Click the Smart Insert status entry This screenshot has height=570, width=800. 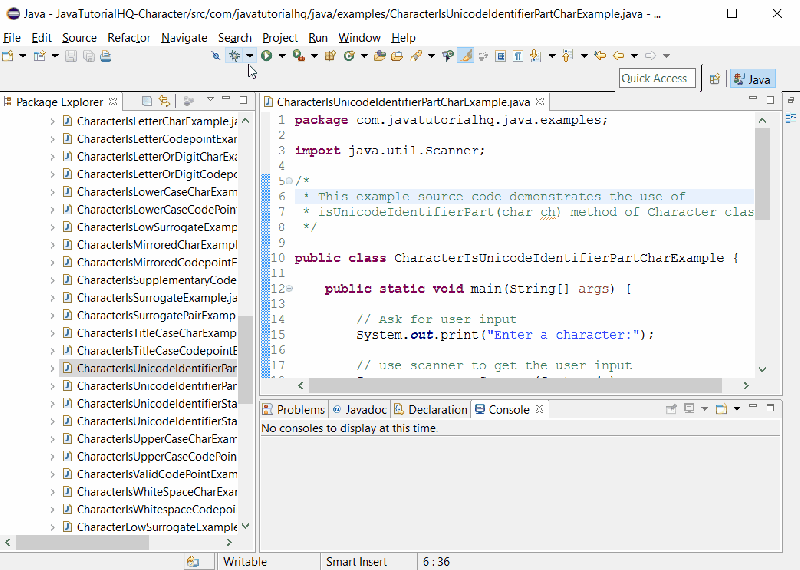tap(357, 562)
